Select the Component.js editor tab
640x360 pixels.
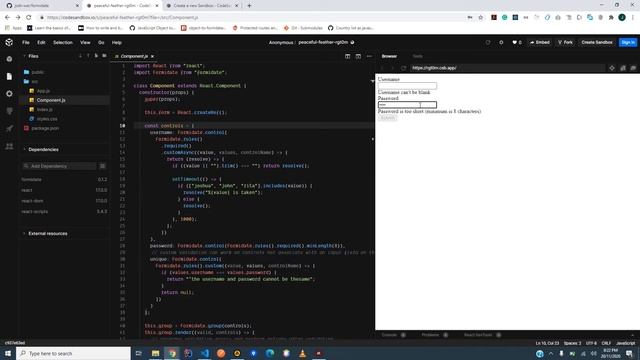(134, 56)
